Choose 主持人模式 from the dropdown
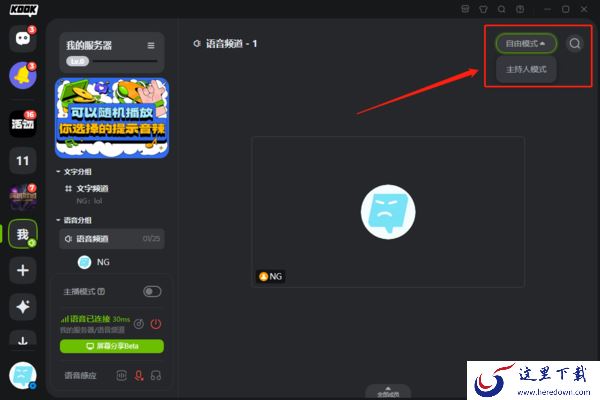This screenshot has width=600, height=400. (x=526, y=69)
